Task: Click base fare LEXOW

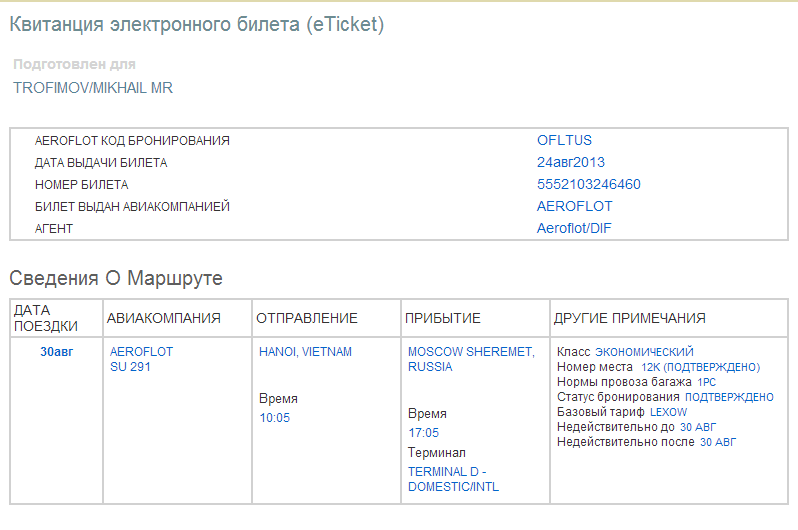Action: tap(668, 412)
